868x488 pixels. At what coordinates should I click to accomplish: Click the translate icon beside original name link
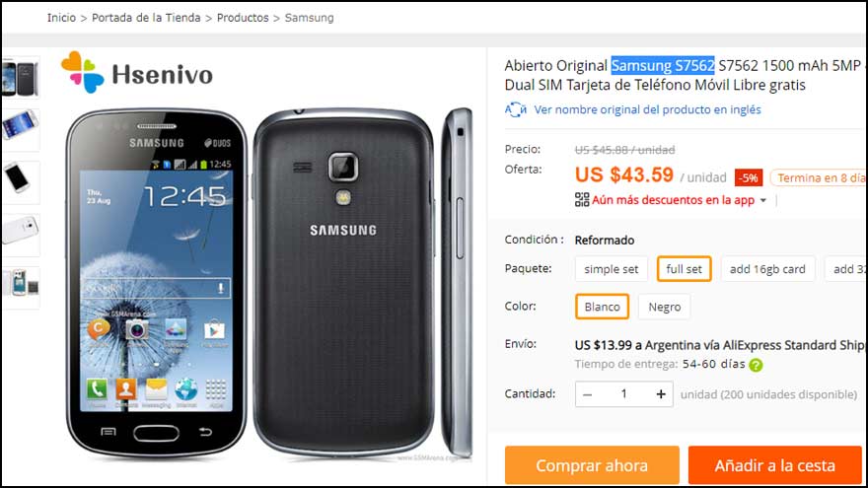pos(515,109)
